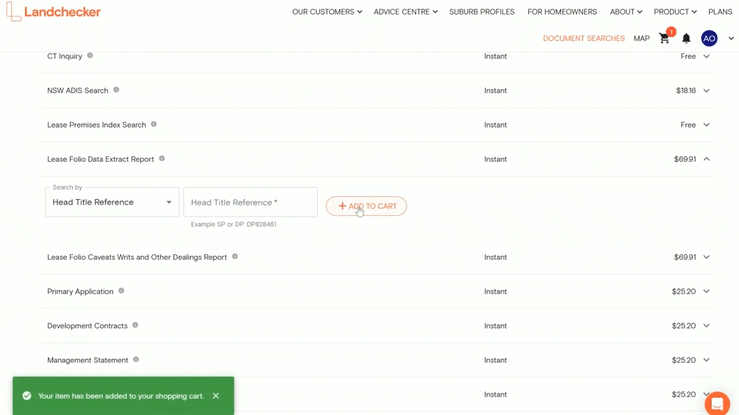The width and height of the screenshot is (739, 415).
Task: Show info for Lease Folio Caveats Writs report
Action: 235,257
